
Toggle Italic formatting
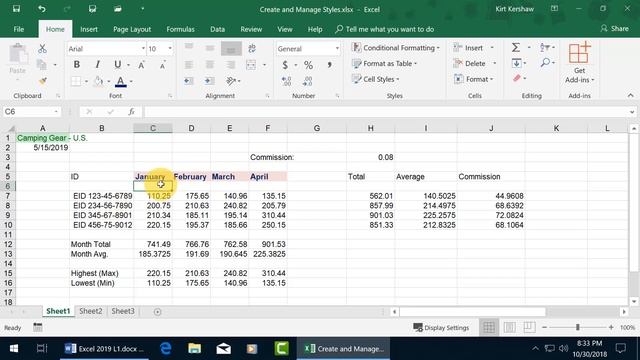pyautogui.click(x=97, y=64)
